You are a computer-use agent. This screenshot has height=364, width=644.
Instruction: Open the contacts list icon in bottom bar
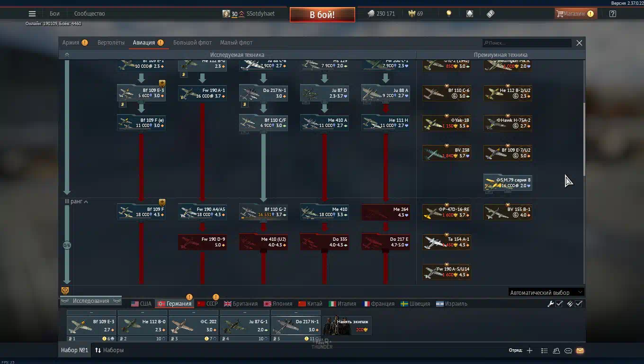coord(544,351)
